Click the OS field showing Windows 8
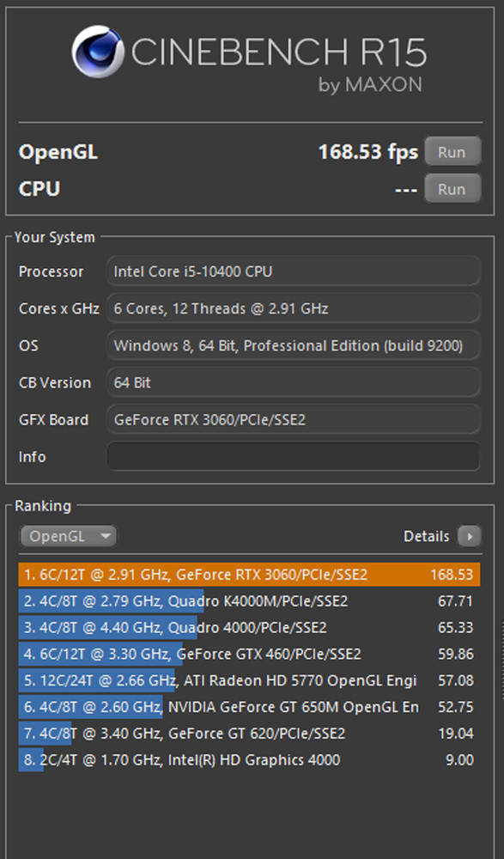The width and height of the screenshot is (504, 859). 293,345
